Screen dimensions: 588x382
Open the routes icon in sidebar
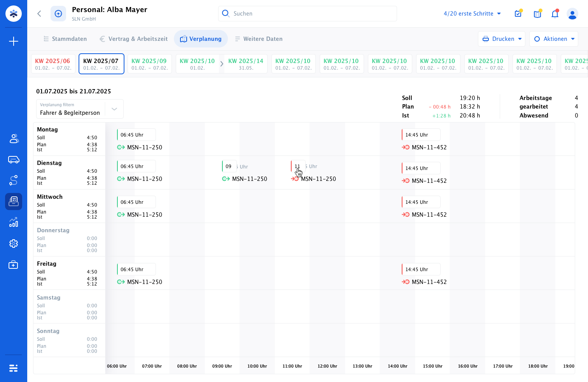(x=14, y=180)
